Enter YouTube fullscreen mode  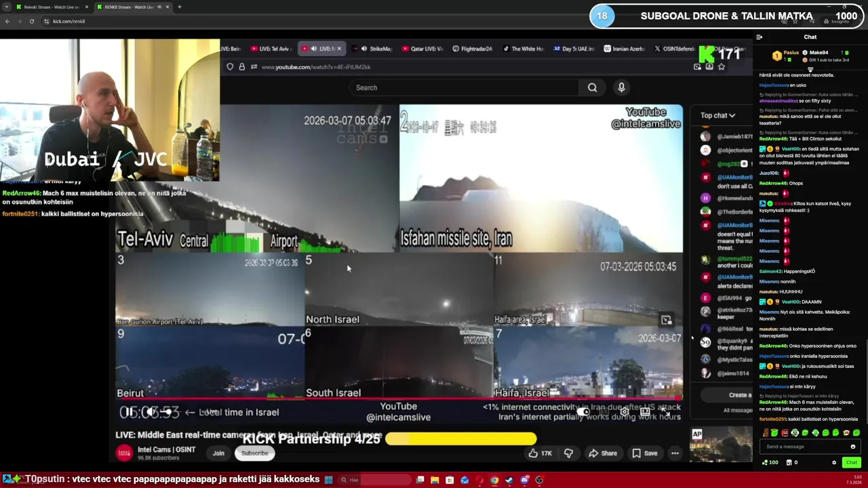coord(666,411)
